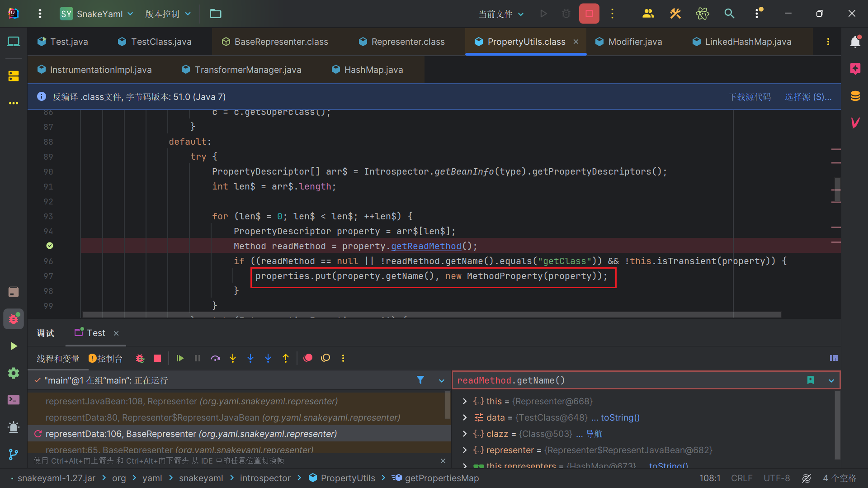This screenshot has width=868, height=488.
Task: Open the Project tool window icon
Action: 14,42
